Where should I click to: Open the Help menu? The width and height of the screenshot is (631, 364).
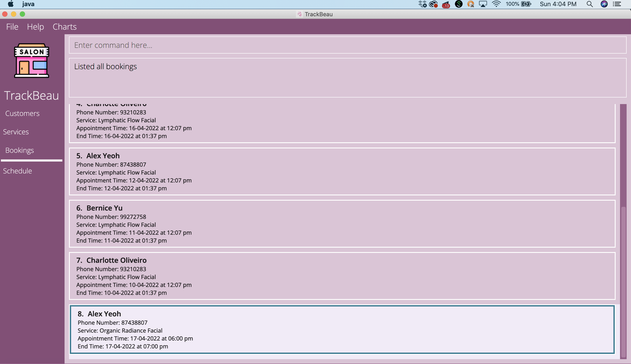coord(35,27)
